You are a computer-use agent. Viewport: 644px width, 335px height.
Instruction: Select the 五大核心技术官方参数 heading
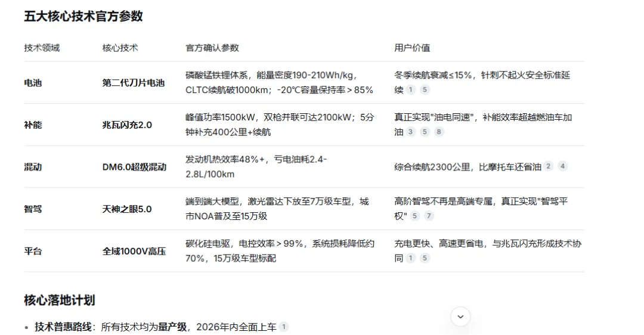pos(83,16)
